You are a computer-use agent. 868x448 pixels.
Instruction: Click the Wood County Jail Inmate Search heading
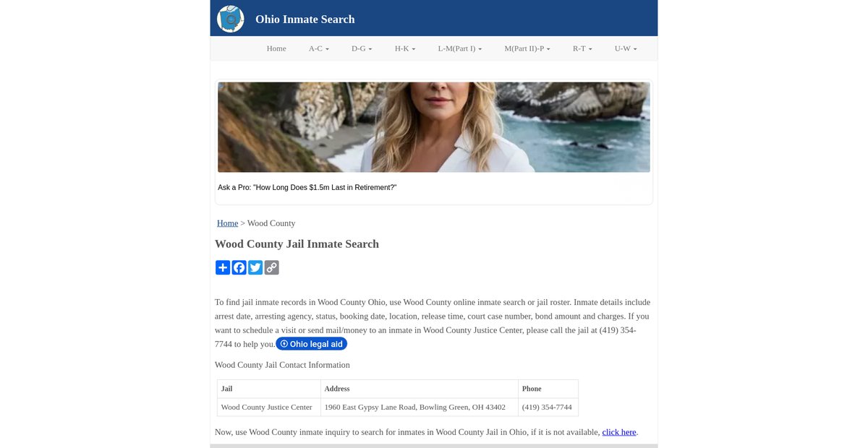pos(297,244)
